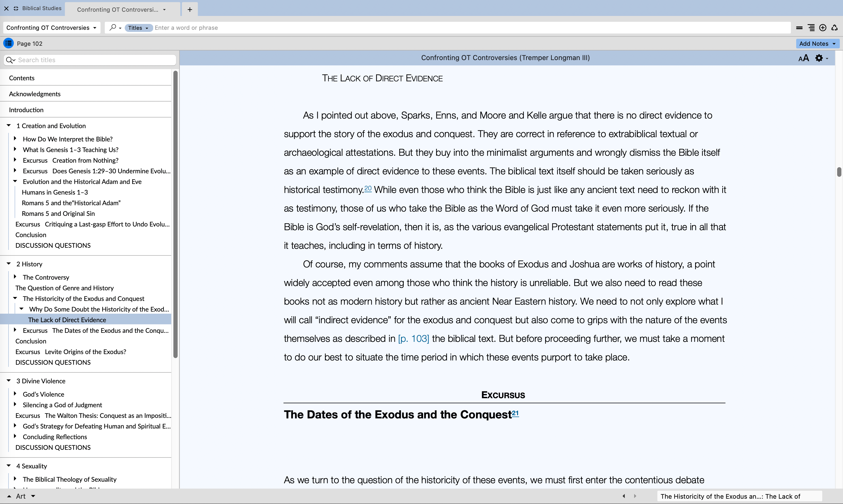
Task: Follow the [p. 103] page link
Action: pyautogui.click(x=414, y=339)
